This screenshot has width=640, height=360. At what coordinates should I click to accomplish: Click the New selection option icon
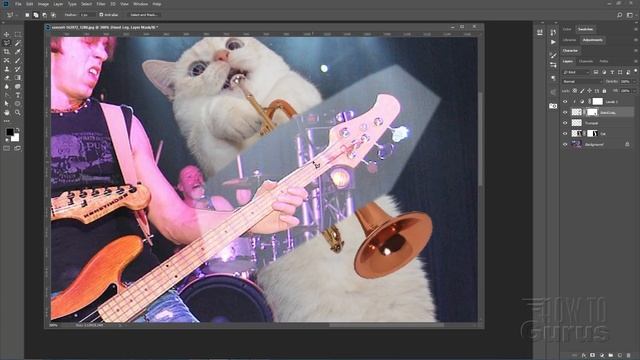[x=27, y=15]
